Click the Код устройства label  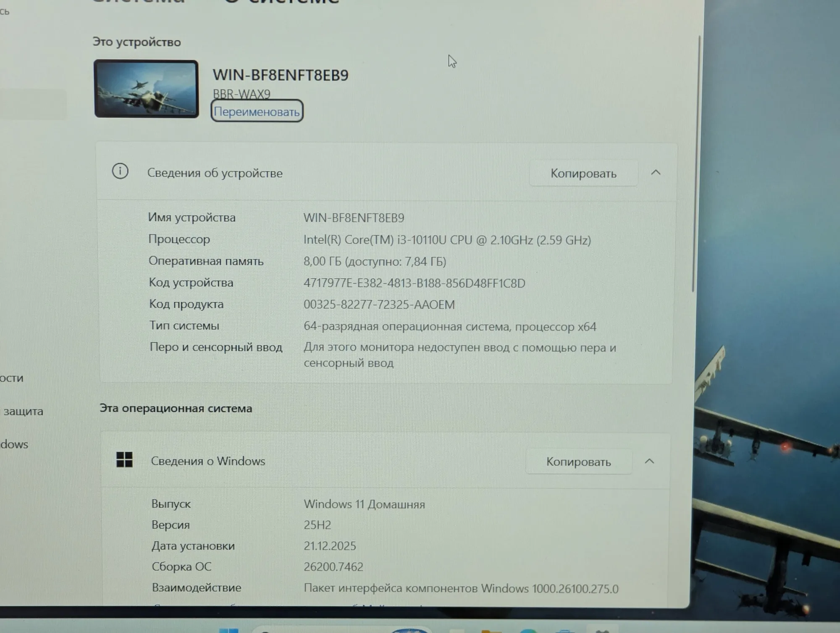click(191, 282)
